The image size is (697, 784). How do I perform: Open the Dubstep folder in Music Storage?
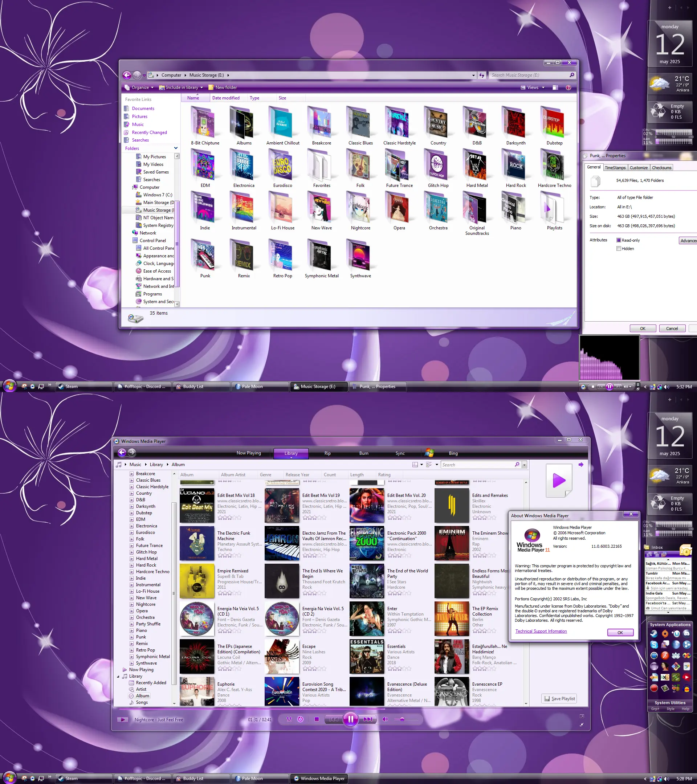coord(553,122)
